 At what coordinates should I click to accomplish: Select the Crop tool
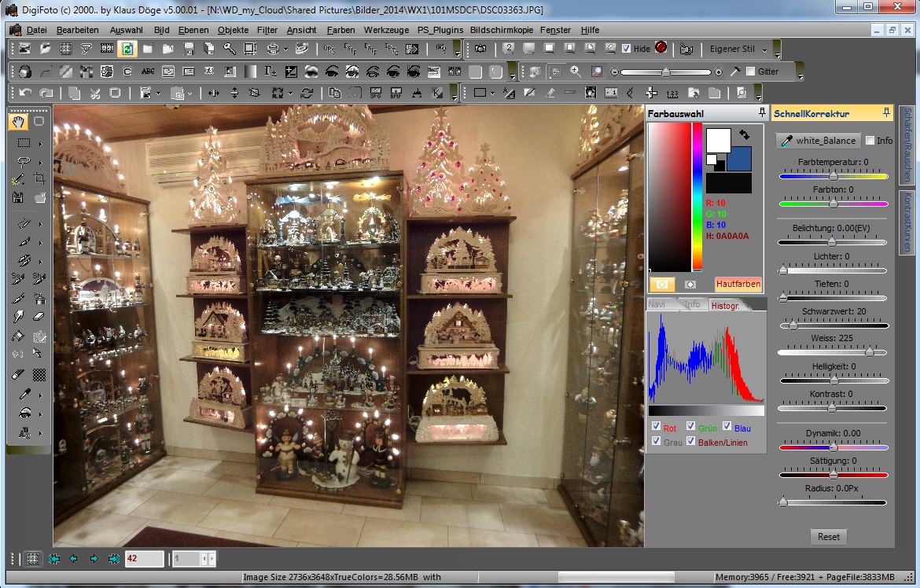point(39,179)
